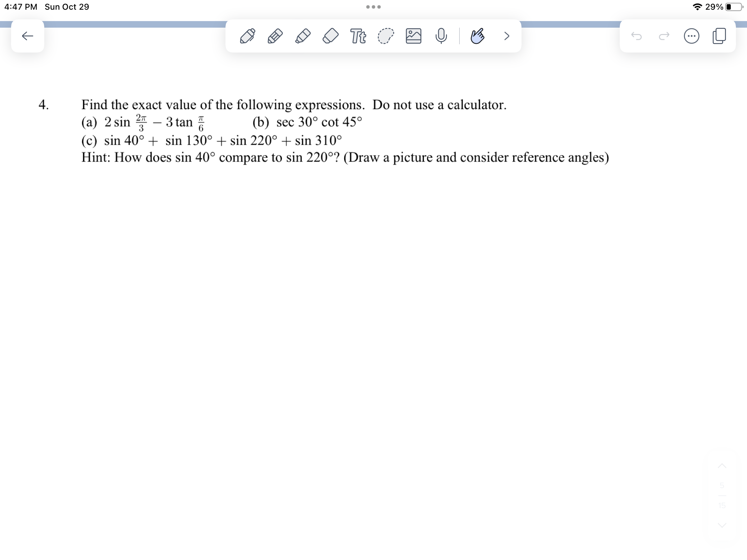Expand the toolbar with the right chevron

coord(507,36)
